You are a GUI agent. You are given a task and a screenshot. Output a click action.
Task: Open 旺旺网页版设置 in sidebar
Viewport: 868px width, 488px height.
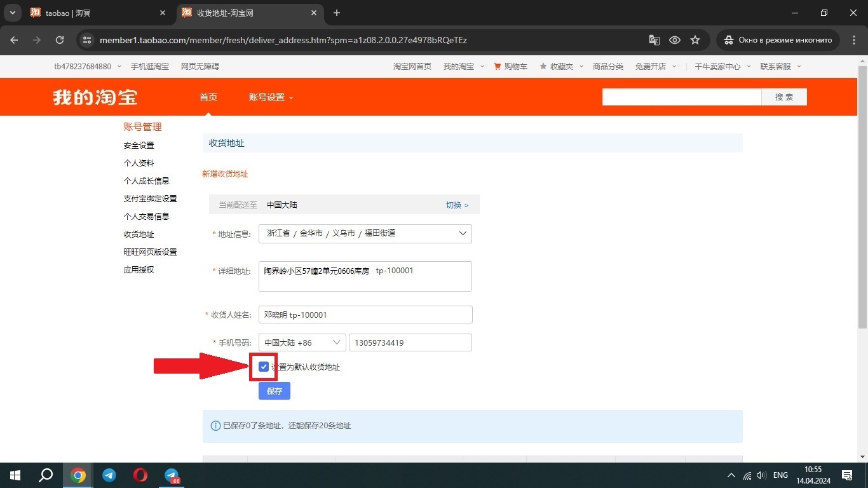tap(151, 252)
